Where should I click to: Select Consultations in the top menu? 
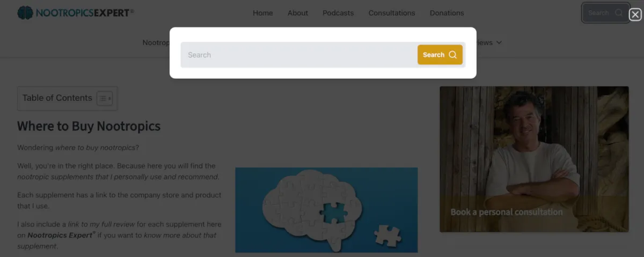tap(392, 13)
